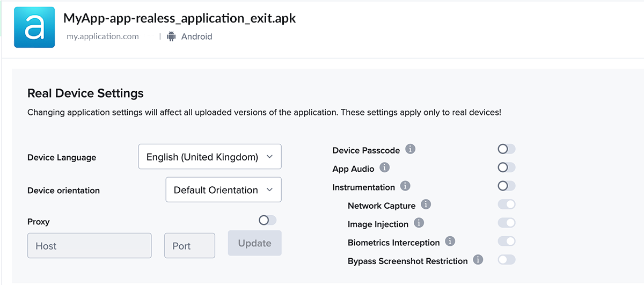This screenshot has height=285, width=644.
Task: Open Image Injection info icon
Action: point(419,223)
